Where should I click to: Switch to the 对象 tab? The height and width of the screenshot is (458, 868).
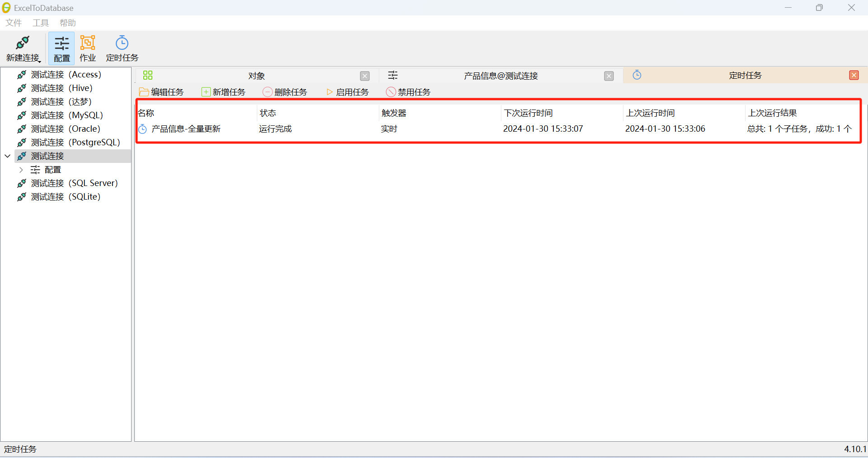point(256,76)
